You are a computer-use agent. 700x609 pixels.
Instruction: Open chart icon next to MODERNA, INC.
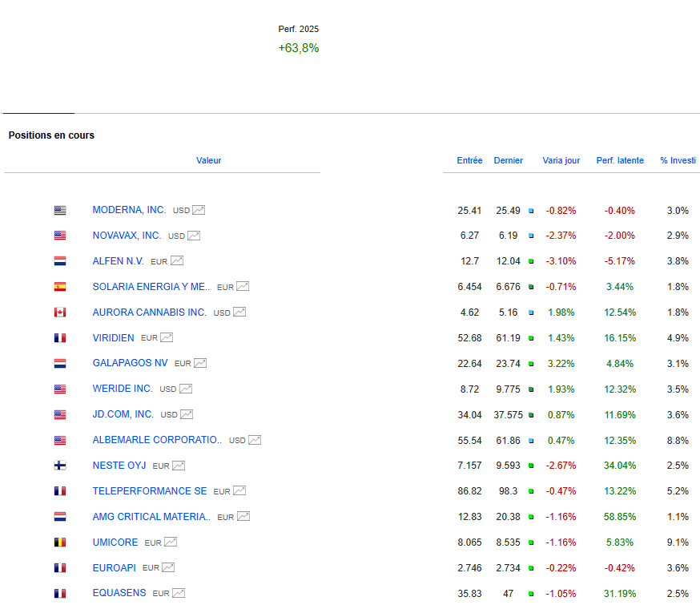point(199,210)
